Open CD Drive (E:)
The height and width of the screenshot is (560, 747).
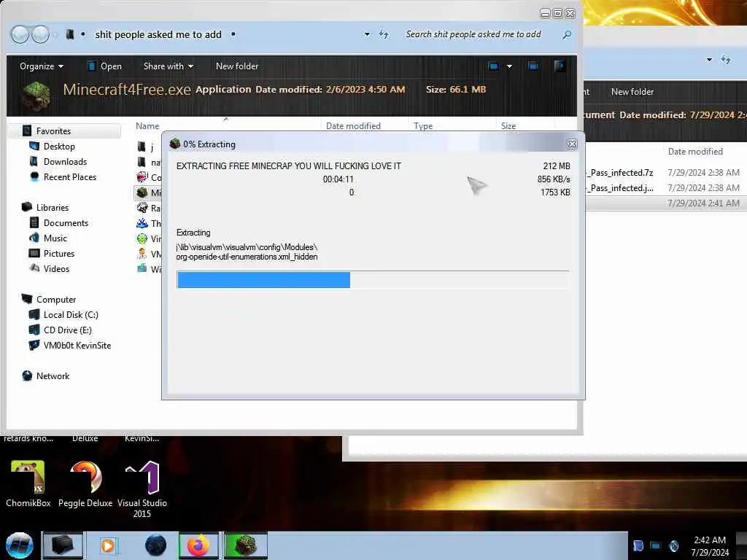67,330
